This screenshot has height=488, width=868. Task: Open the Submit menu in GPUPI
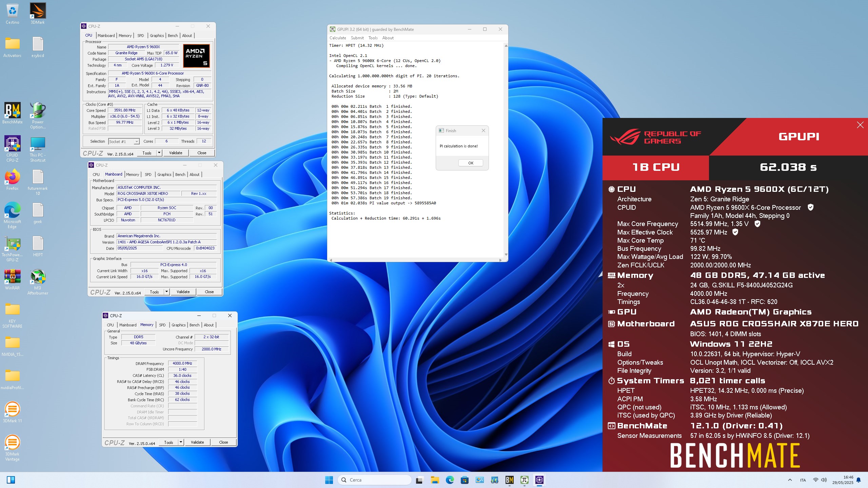(x=357, y=38)
